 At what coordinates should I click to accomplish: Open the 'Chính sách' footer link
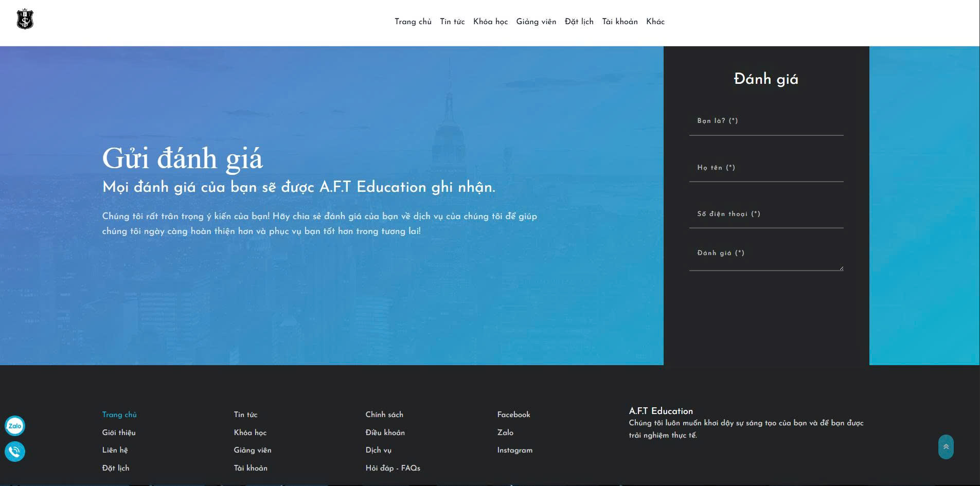coord(384,415)
